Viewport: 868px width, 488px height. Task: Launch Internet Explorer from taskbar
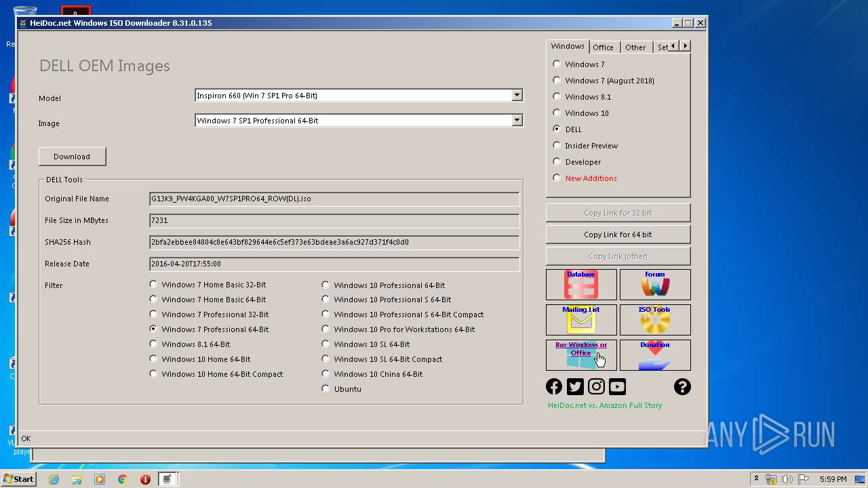54,479
